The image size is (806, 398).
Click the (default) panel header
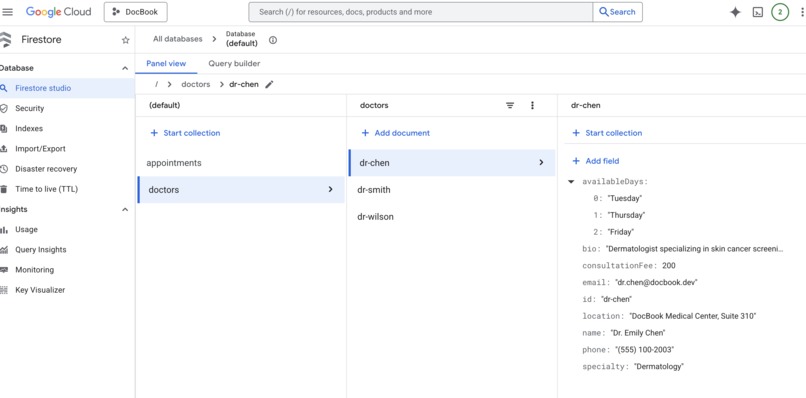164,105
